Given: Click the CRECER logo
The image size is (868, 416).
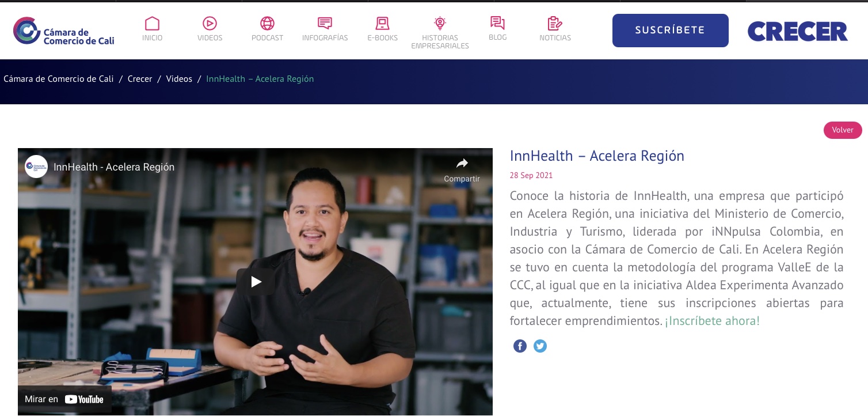Looking at the screenshot, I should pos(797,31).
